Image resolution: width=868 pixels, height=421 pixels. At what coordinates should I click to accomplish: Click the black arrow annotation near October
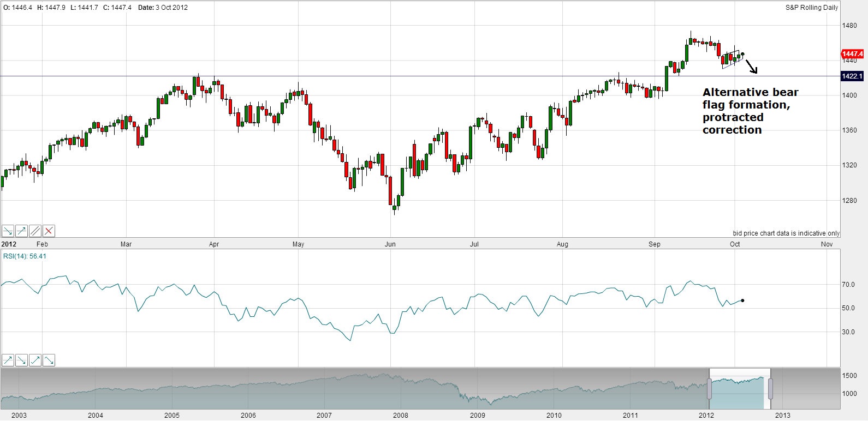751,67
